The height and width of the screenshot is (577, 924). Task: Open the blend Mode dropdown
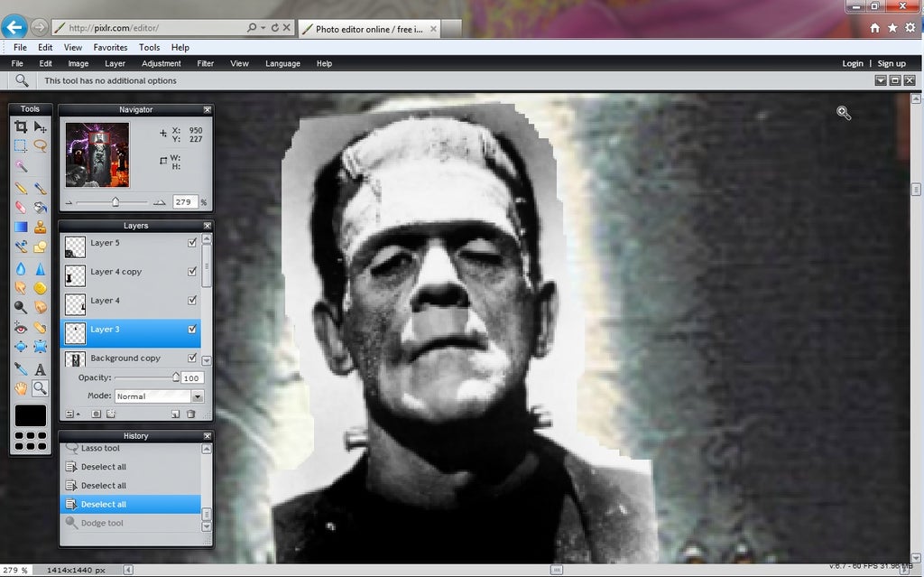(x=159, y=396)
